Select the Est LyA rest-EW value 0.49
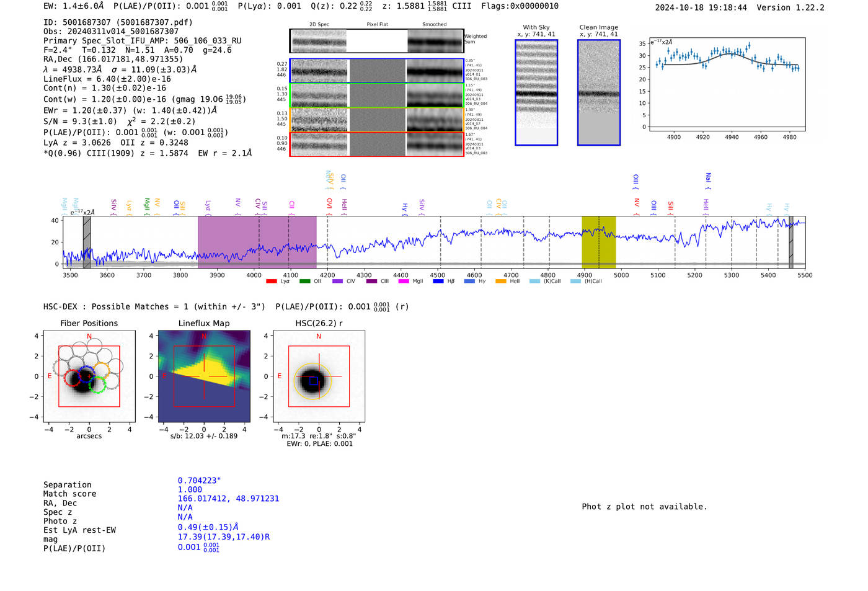This screenshot has height=591, width=868. pyautogui.click(x=208, y=527)
